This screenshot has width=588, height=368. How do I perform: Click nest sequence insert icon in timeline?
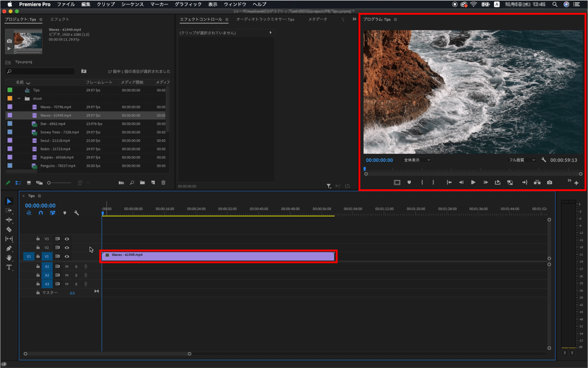(x=29, y=213)
